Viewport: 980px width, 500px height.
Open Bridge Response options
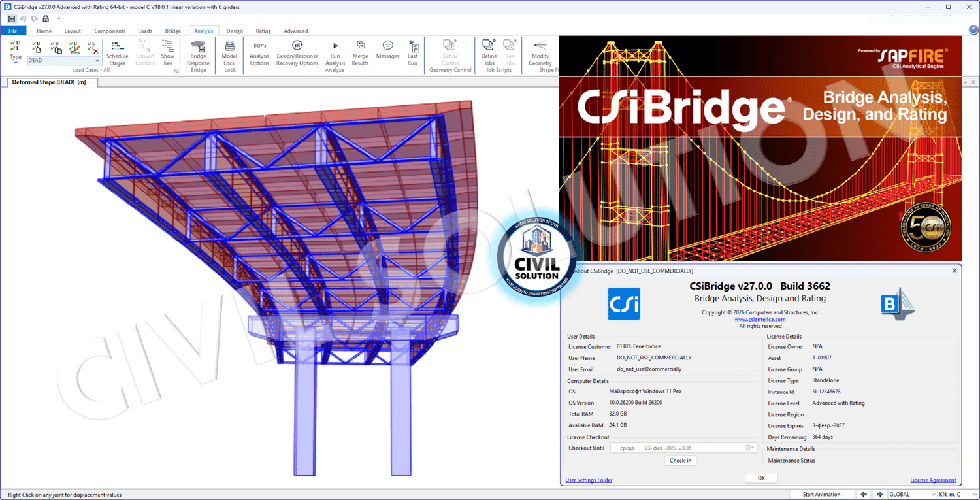(x=198, y=53)
